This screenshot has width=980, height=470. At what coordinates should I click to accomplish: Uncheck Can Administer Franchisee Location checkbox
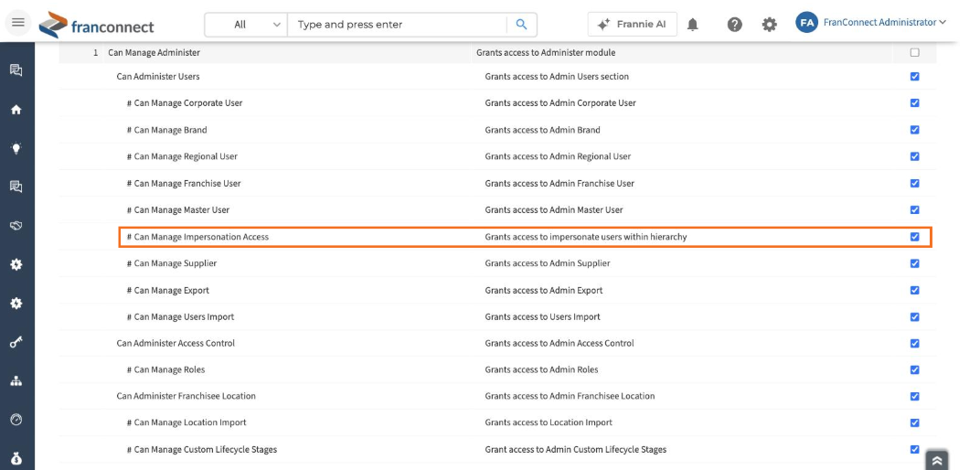coord(915,396)
